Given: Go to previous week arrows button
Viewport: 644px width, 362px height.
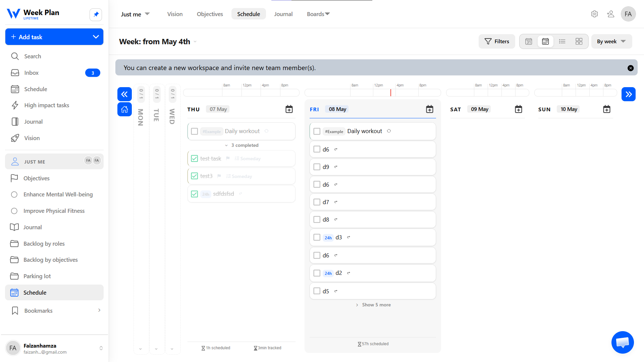Looking at the screenshot, I should point(124,94).
